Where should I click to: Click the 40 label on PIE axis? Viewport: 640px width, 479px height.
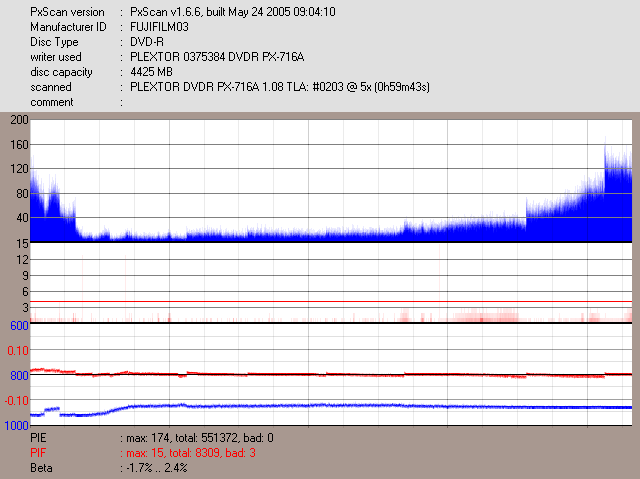click(22, 217)
